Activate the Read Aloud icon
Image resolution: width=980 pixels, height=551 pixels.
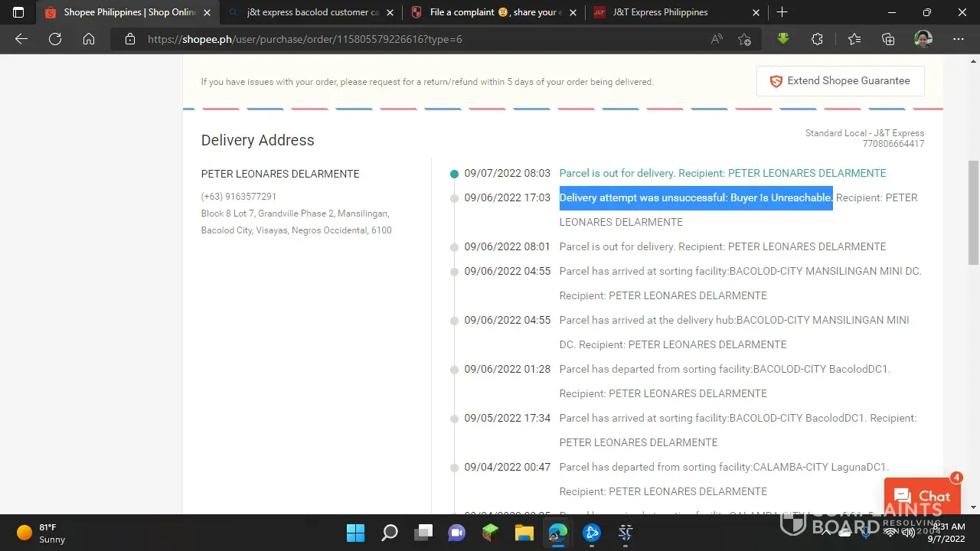[717, 39]
